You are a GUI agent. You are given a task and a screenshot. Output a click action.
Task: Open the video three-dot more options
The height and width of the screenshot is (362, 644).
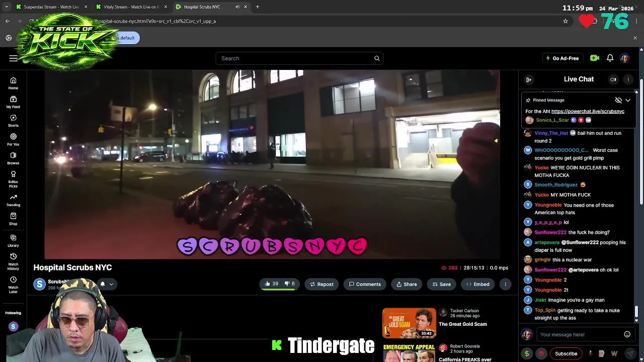point(505,284)
